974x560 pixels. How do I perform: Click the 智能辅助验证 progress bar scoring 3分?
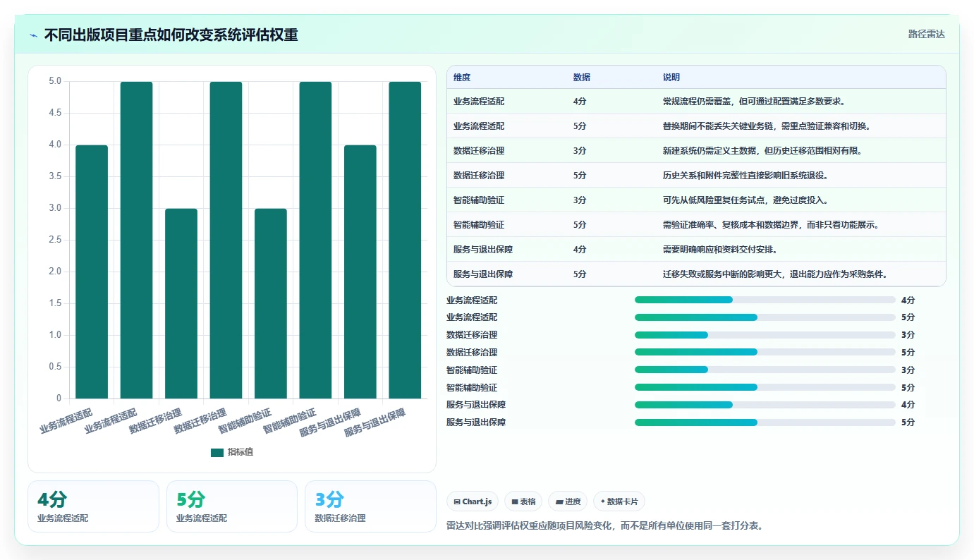(765, 370)
